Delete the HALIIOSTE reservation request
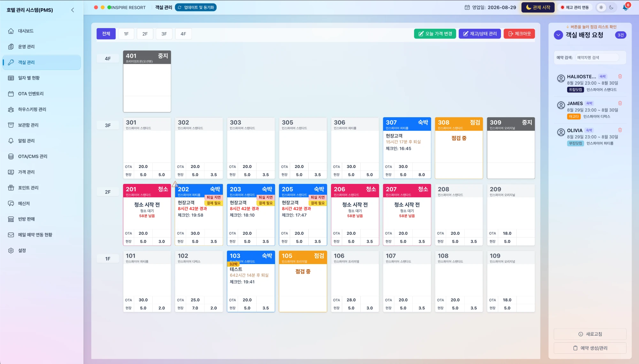The height and width of the screenshot is (364, 639). click(620, 76)
